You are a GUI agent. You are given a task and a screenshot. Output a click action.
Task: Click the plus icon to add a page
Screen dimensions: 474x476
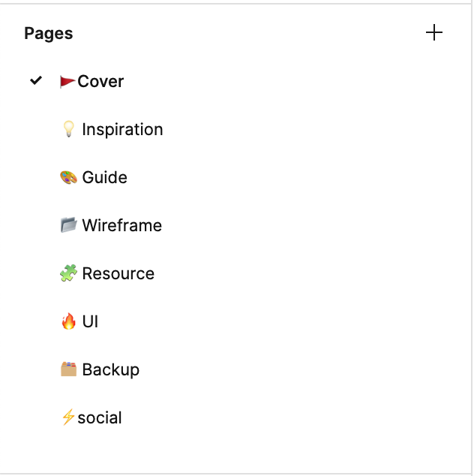point(434,33)
